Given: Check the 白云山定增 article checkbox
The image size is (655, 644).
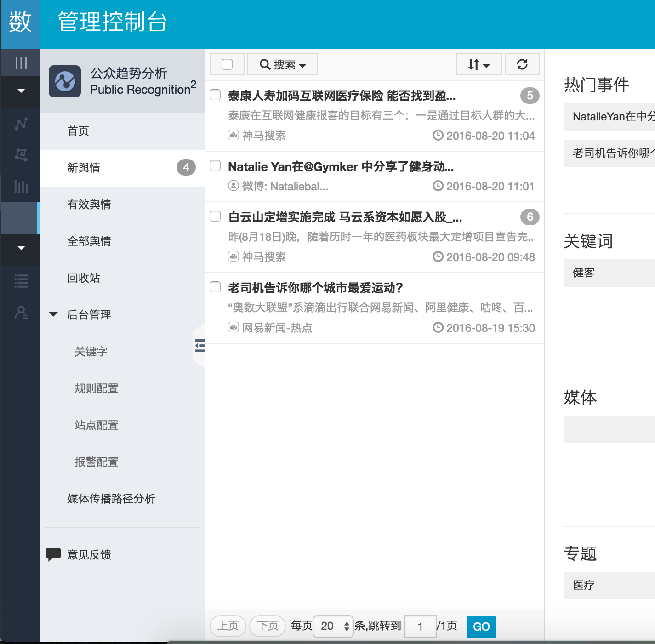Looking at the screenshot, I should (x=215, y=216).
